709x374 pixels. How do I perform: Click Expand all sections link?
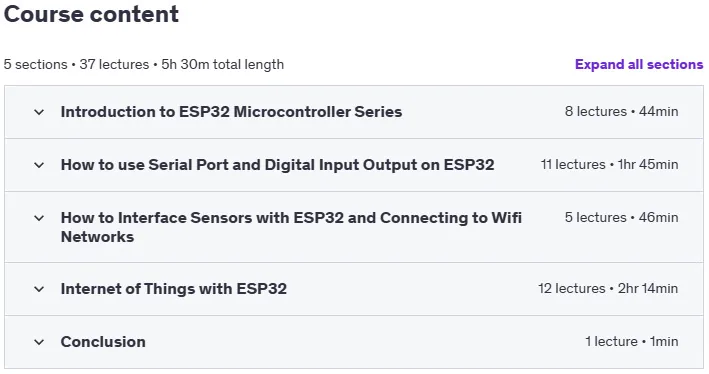click(639, 64)
